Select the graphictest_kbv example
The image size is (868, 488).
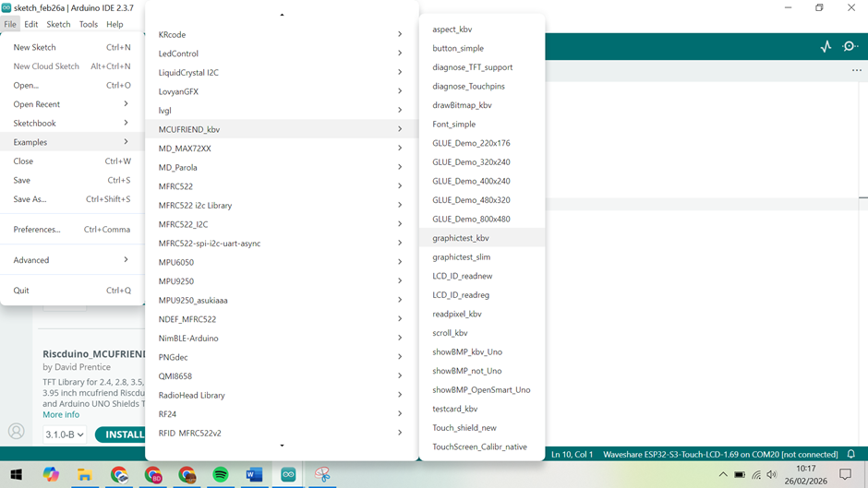coord(461,238)
